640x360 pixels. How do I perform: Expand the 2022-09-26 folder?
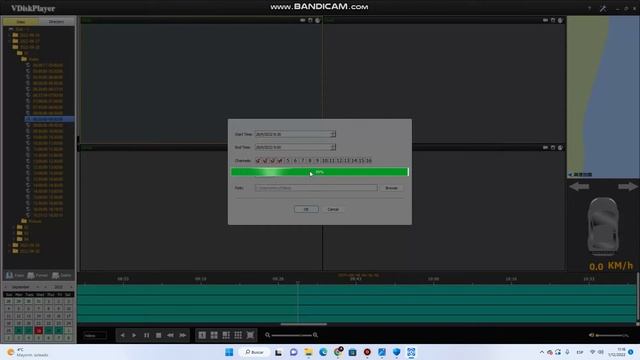coord(9,36)
